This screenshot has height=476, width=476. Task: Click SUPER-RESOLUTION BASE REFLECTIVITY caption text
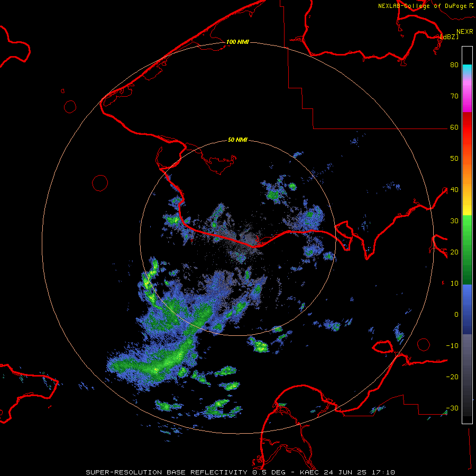pyautogui.click(x=167, y=472)
